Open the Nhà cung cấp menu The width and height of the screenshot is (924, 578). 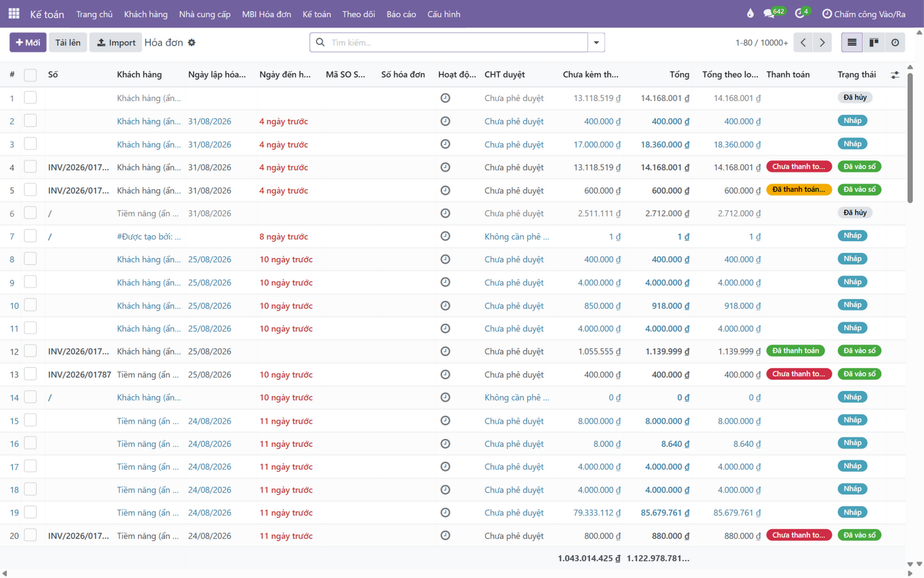pyautogui.click(x=205, y=14)
